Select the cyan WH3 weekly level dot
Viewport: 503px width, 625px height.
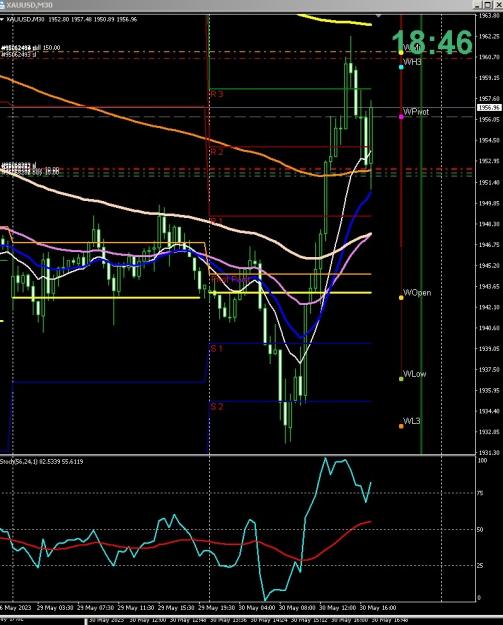401,67
